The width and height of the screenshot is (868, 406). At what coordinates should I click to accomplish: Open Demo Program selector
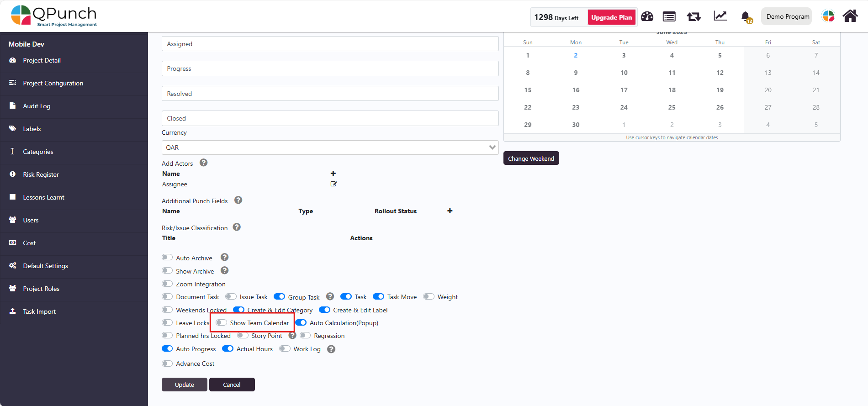[x=787, y=16]
